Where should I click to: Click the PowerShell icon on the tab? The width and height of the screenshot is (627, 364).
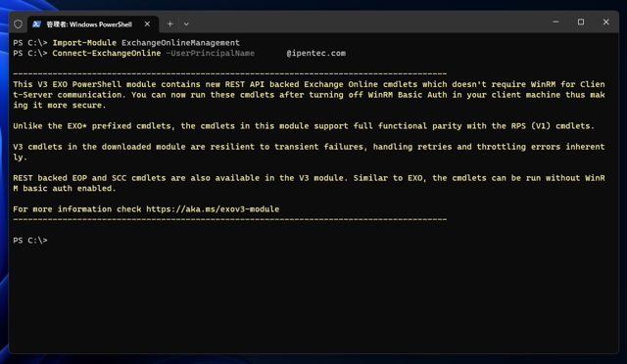pos(36,24)
